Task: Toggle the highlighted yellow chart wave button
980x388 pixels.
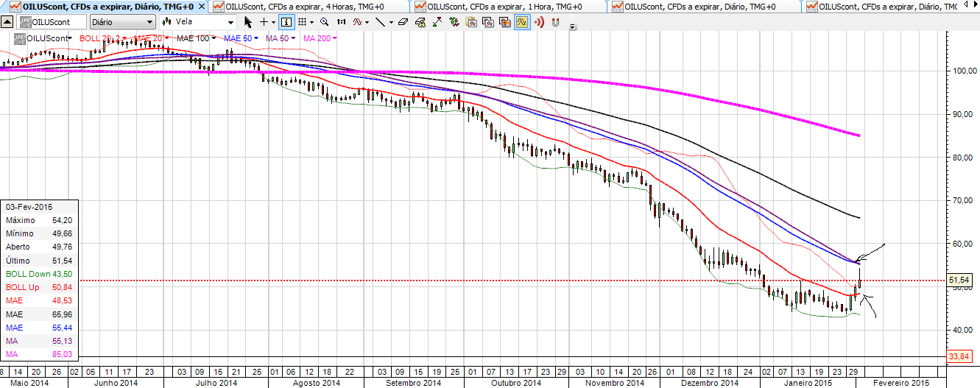Action: 521,22
